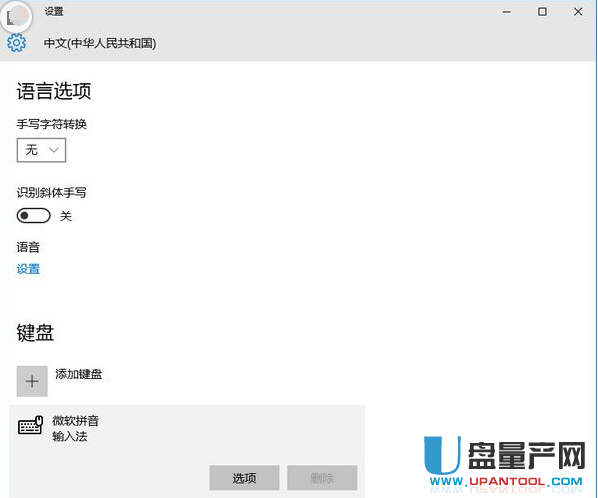Click the 选项 button
The height and width of the screenshot is (498, 598).
pos(244,478)
